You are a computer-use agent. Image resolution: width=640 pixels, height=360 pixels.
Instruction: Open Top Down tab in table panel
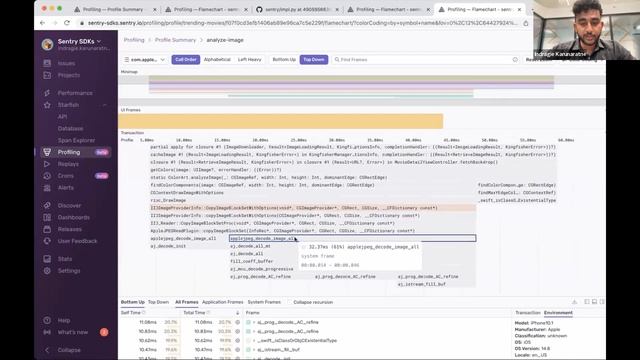click(x=158, y=302)
